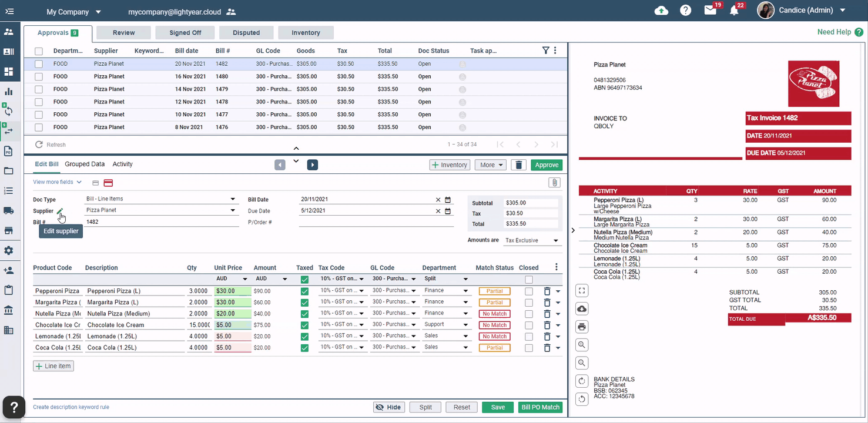Image resolution: width=868 pixels, height=423 pixels.
Task: Open the hamburger navigation menu
Action: pos(9,11)
